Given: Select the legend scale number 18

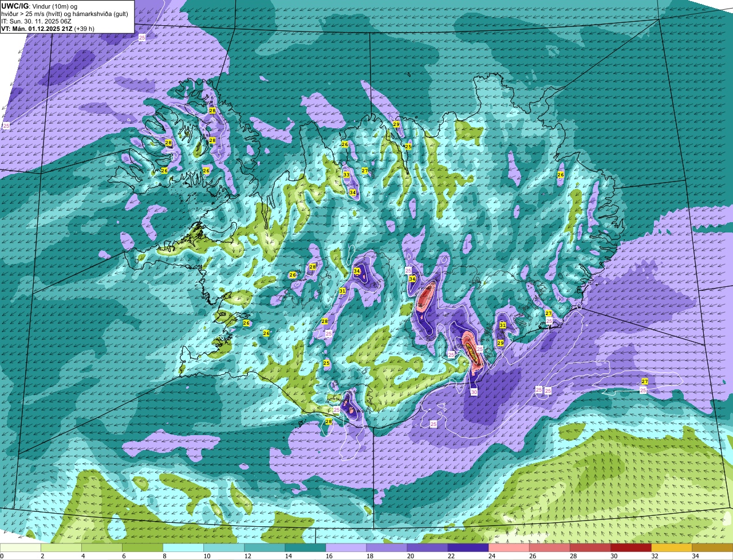Looking at the screenshot, I should (369, 556).
